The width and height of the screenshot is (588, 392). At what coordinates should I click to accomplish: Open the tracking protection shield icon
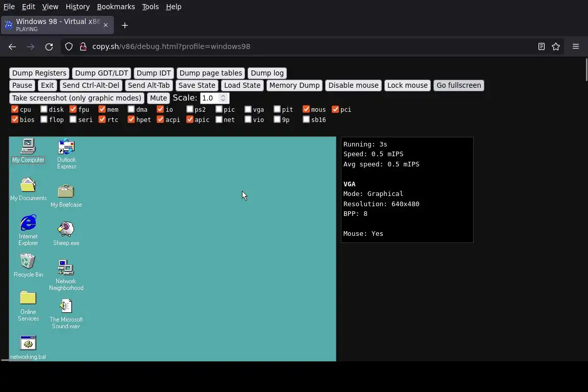click(68, 46)
